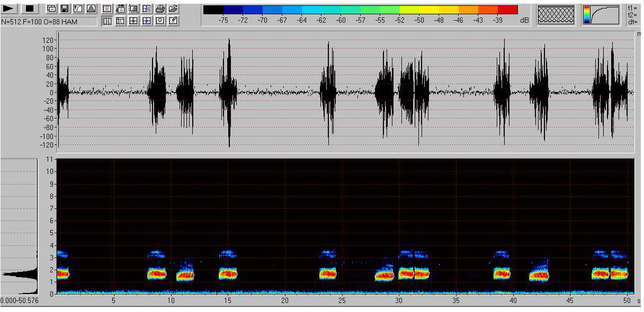Toggle the blue crosshair marker cursor button
Screen dimensions: 644x312
click(147, 21)
